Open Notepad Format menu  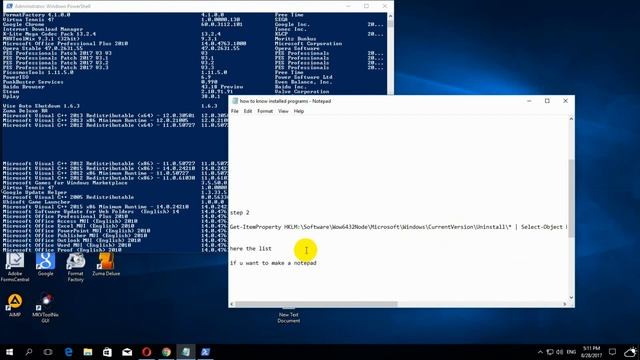coord(265,111)
